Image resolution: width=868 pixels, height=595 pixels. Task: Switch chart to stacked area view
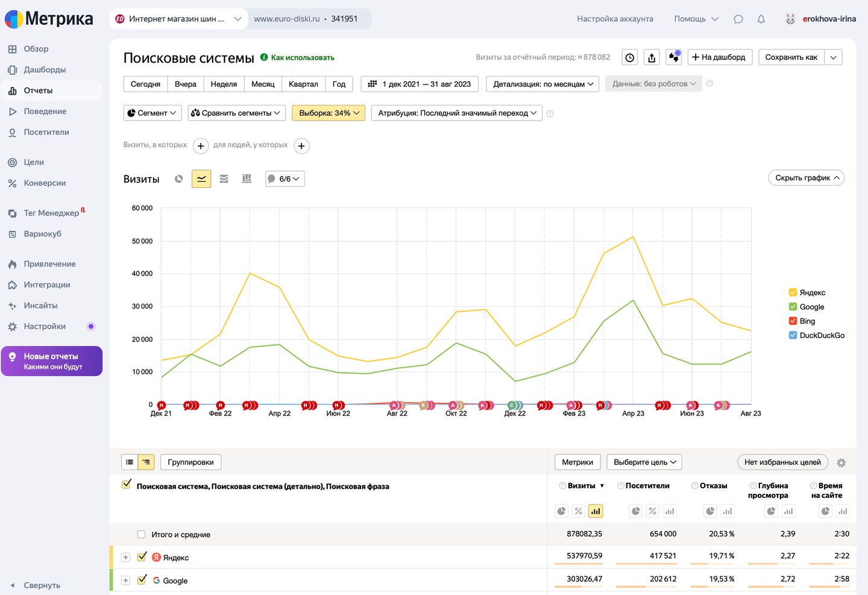(224, 179)
